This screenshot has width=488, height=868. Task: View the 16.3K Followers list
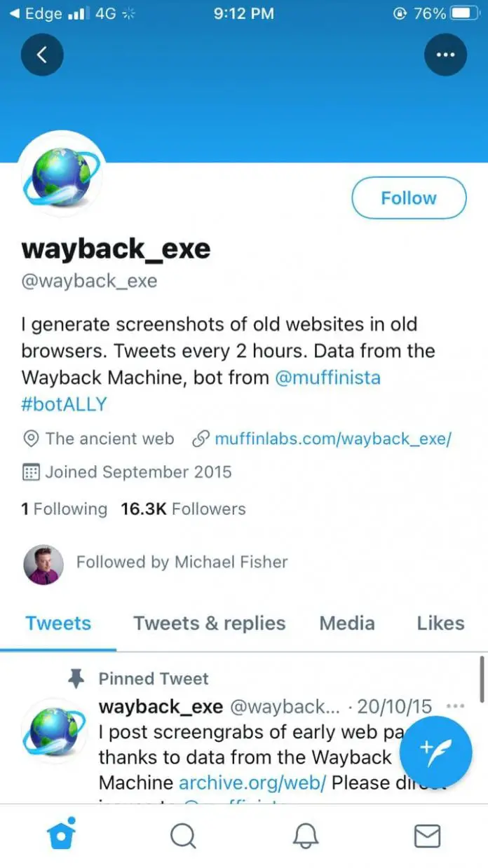point(182,509)
